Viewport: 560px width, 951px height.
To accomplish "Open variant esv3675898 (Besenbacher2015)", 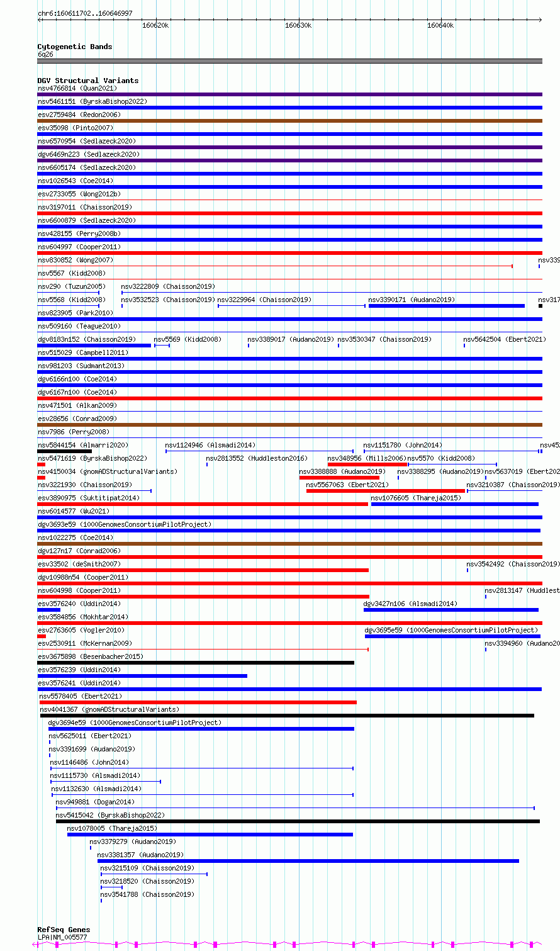I will point(90,656).
